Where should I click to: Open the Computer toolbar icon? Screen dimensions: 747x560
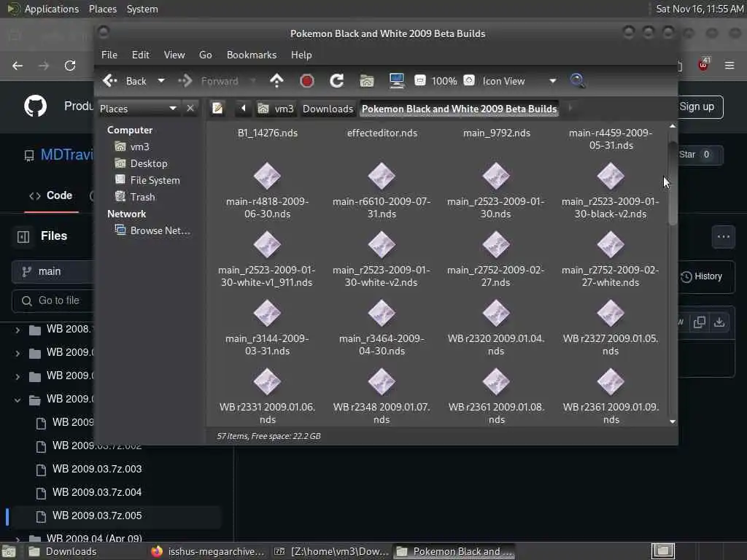pos(396,81)
